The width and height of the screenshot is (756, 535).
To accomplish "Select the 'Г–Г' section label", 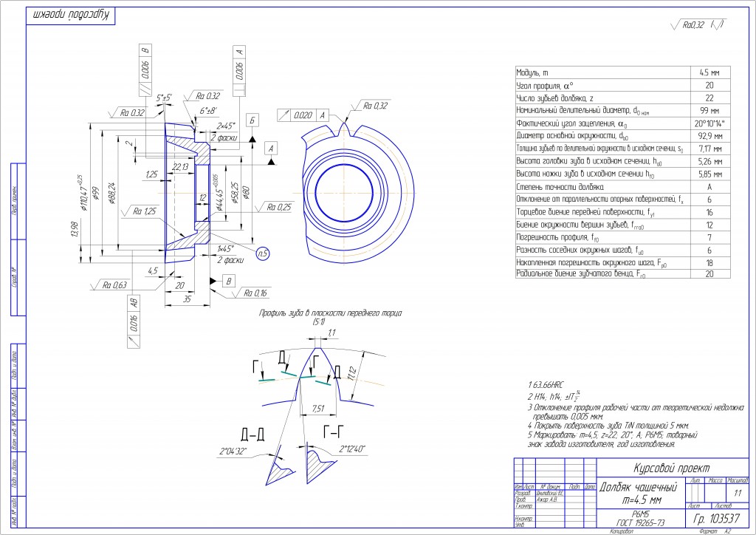I will [x=333, y=432].
